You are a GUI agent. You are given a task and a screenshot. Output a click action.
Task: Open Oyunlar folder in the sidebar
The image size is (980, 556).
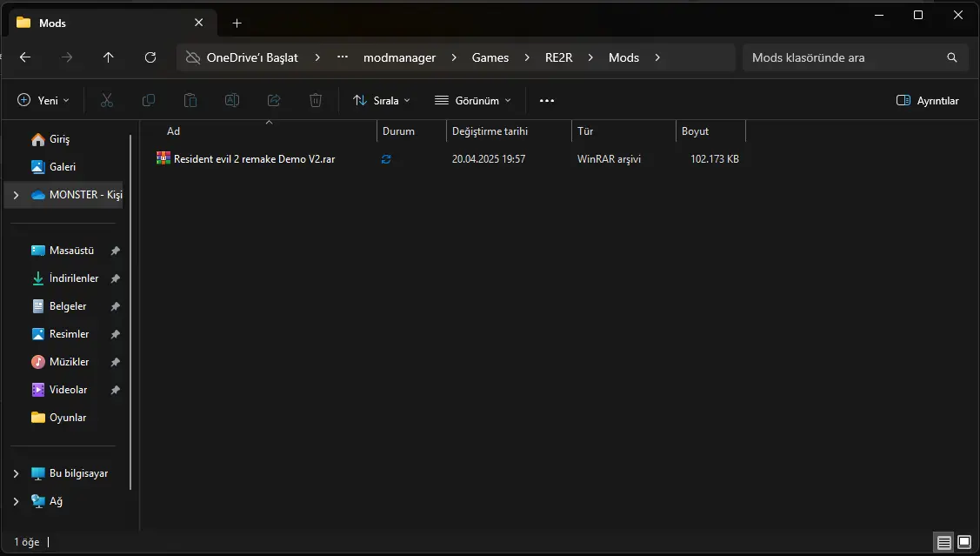(x=68, y=417)
